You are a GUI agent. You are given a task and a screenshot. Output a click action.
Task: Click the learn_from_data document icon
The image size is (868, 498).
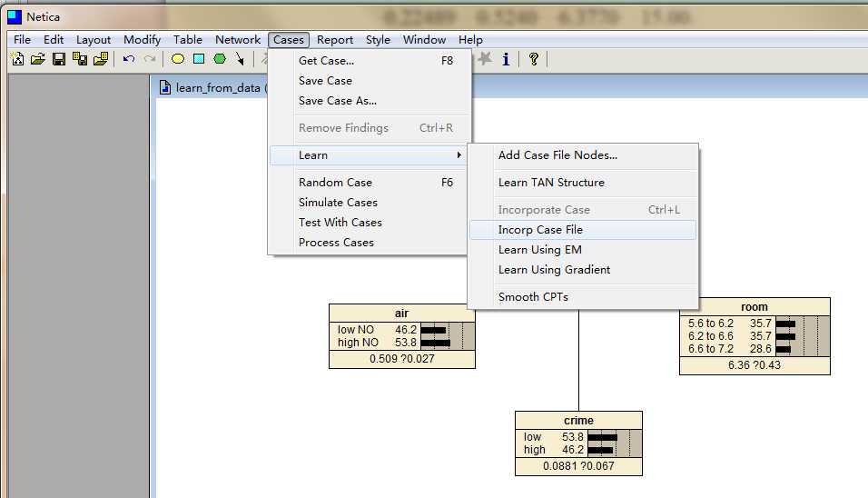coord(165,87)
